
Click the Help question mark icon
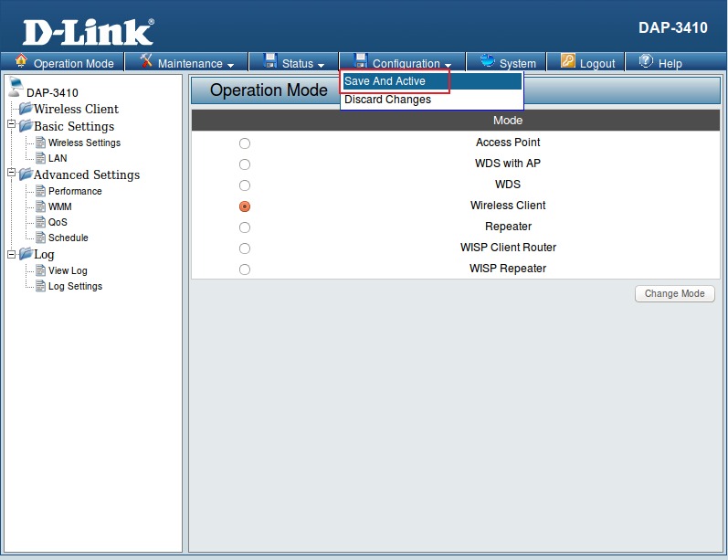(x=646, y=62)
